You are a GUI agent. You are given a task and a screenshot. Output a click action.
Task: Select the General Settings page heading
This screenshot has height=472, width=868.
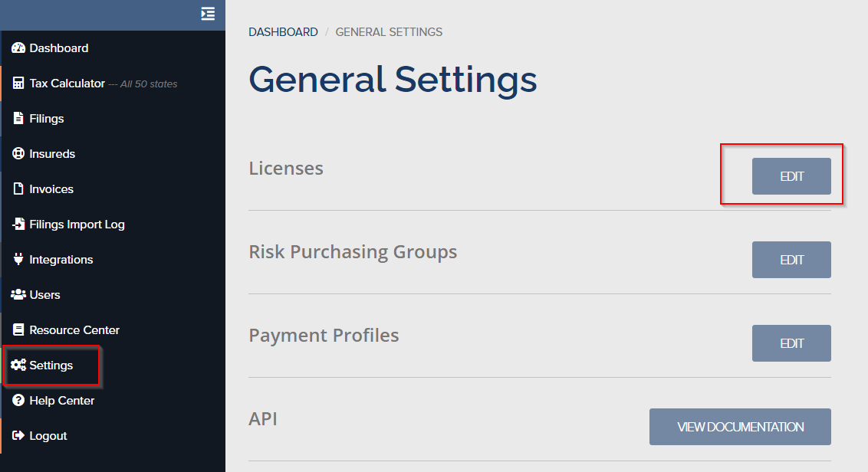click(393, 79)
